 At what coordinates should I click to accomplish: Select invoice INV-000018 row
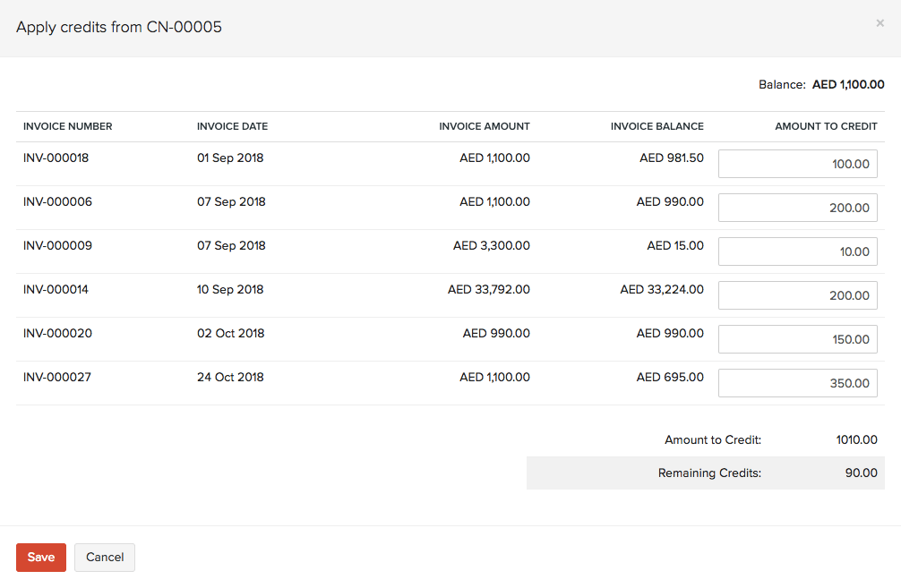pyautogui.click(x=57, y=158)
